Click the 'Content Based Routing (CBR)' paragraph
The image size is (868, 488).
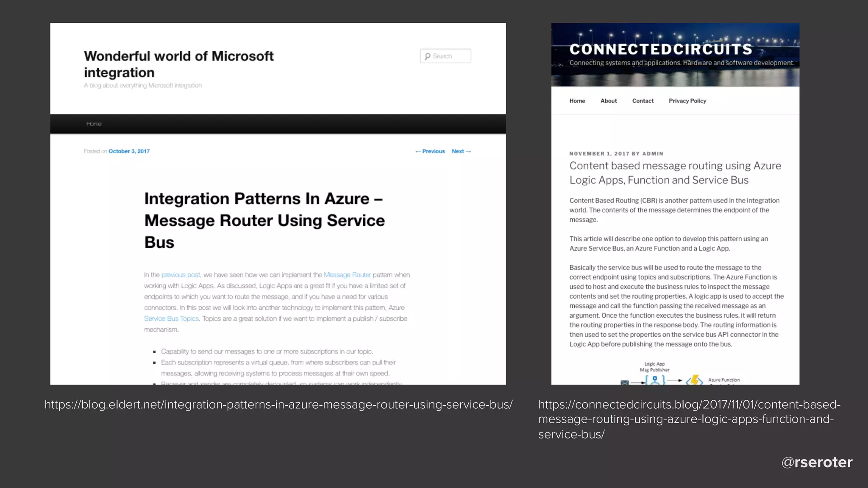coord(674,210)
